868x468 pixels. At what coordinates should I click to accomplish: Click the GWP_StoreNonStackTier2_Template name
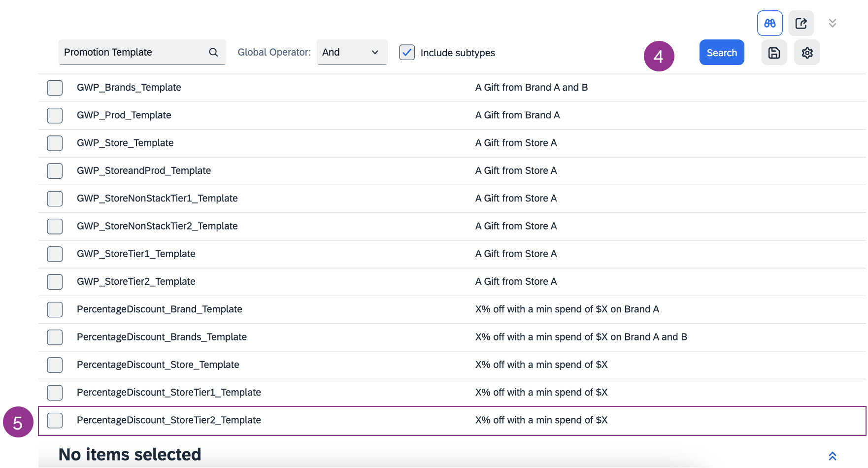[157, 226]
